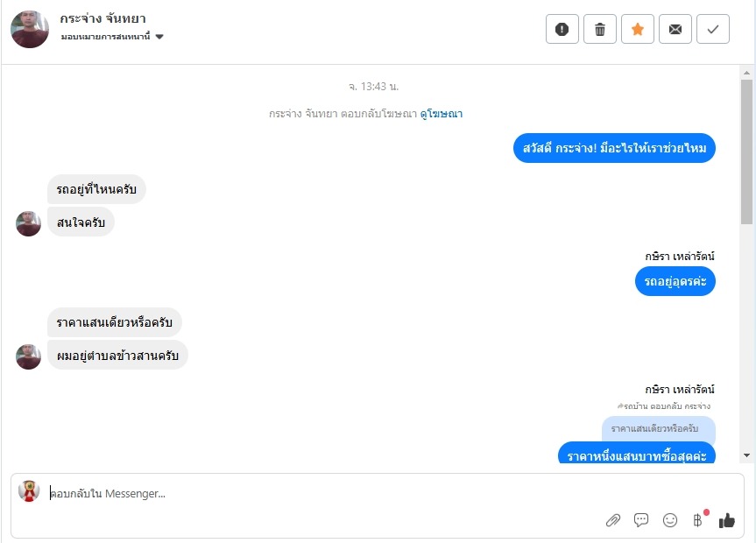The width and height of the screenshot is (756, 543).
Task: Attach a file with paperclip icon
Action: [613, 520]
